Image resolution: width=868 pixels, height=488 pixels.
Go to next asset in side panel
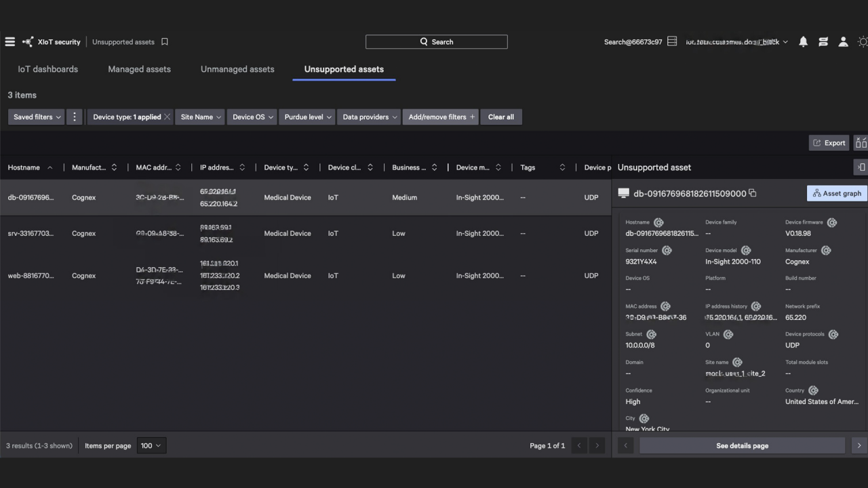click(x=859, y=445)
